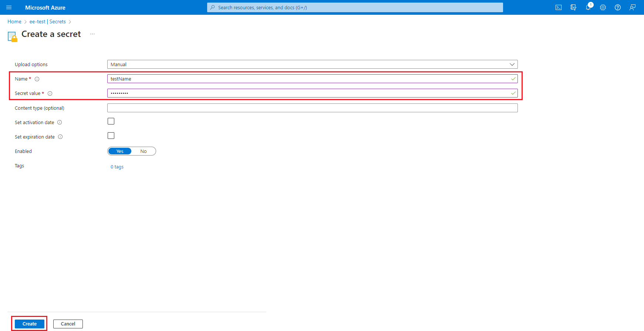Go to Home in the breadcrumb
This screenshot has width=644, height=331.
14,21
